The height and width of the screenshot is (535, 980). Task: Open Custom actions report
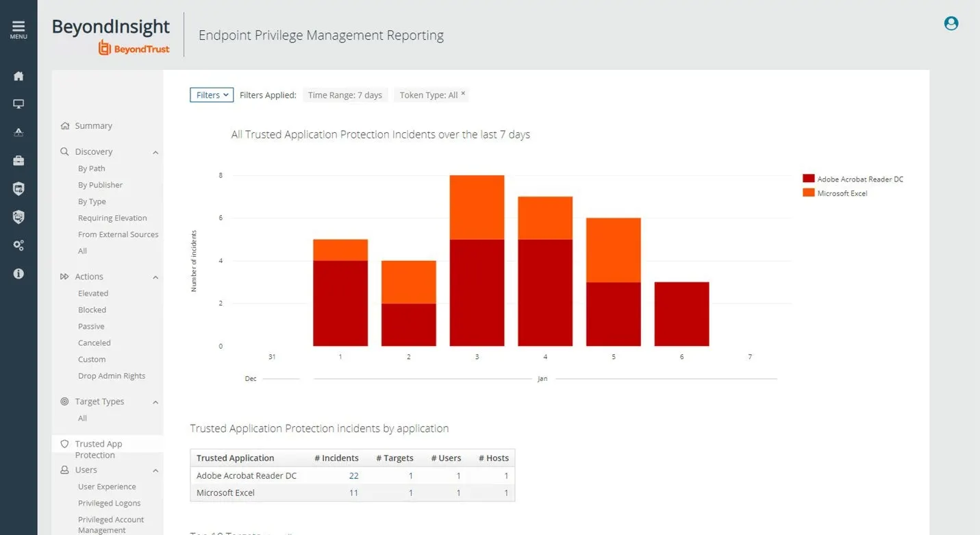pyautogui.click(x=92, y=359)
